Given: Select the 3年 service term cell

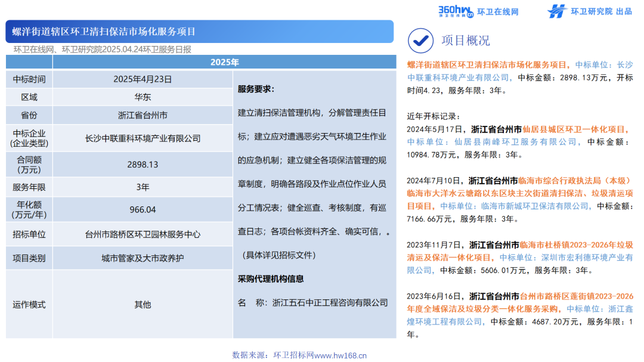Looking at the screenshot, I should (143, 187).
